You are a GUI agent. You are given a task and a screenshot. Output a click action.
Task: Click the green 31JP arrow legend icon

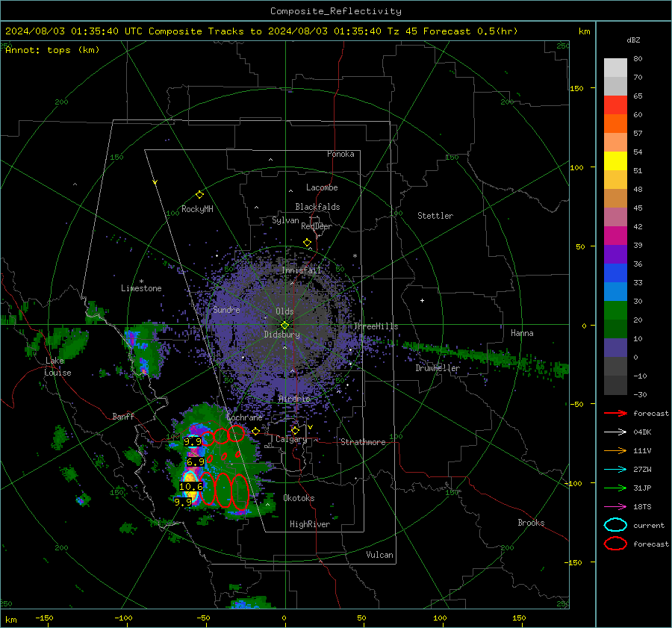coord(615,488)
